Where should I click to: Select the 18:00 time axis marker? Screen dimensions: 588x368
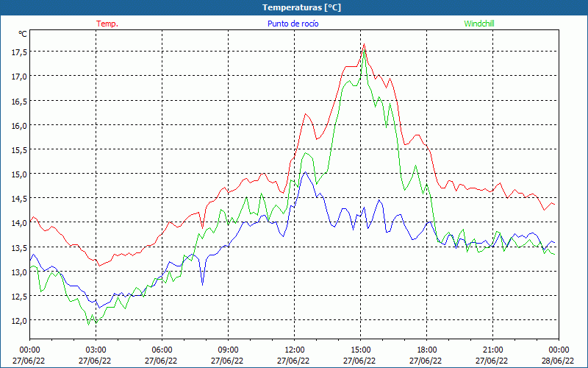(x=426, y=350)
